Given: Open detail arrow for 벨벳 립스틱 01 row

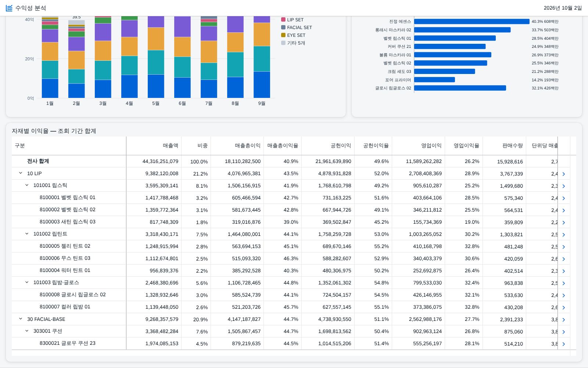Looking at the screenshot, I should 564,198.
